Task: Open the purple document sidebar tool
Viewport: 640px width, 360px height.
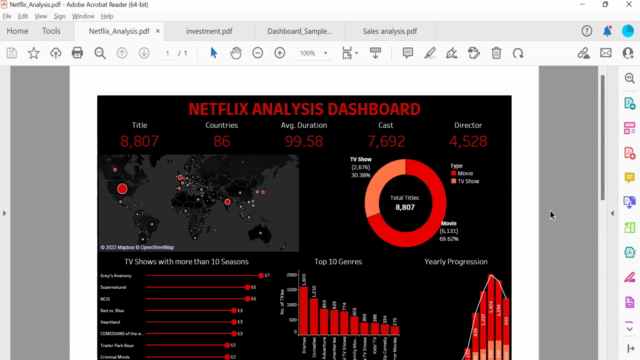Action: tap(629, 302)
